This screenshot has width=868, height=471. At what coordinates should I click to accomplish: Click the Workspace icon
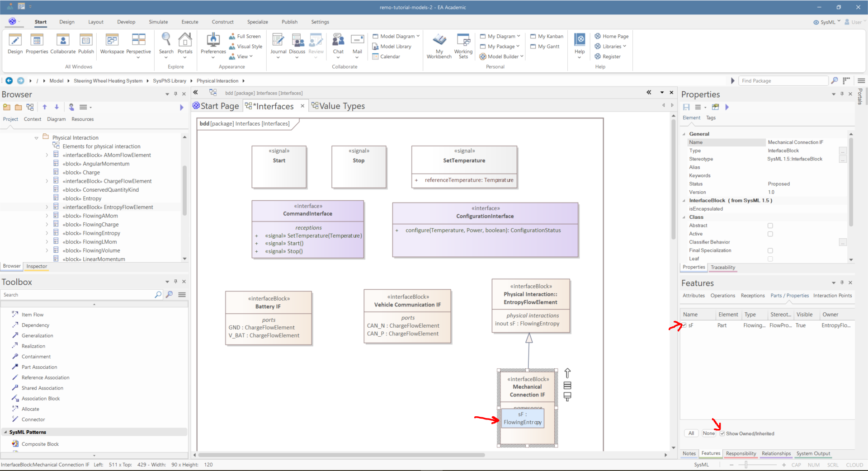click(112, 41)
